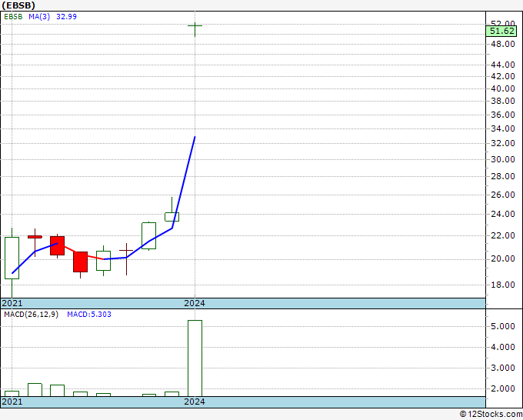Select the MA(3) legend label
This screenshot has width=523, height=420.
click(39, 16)
